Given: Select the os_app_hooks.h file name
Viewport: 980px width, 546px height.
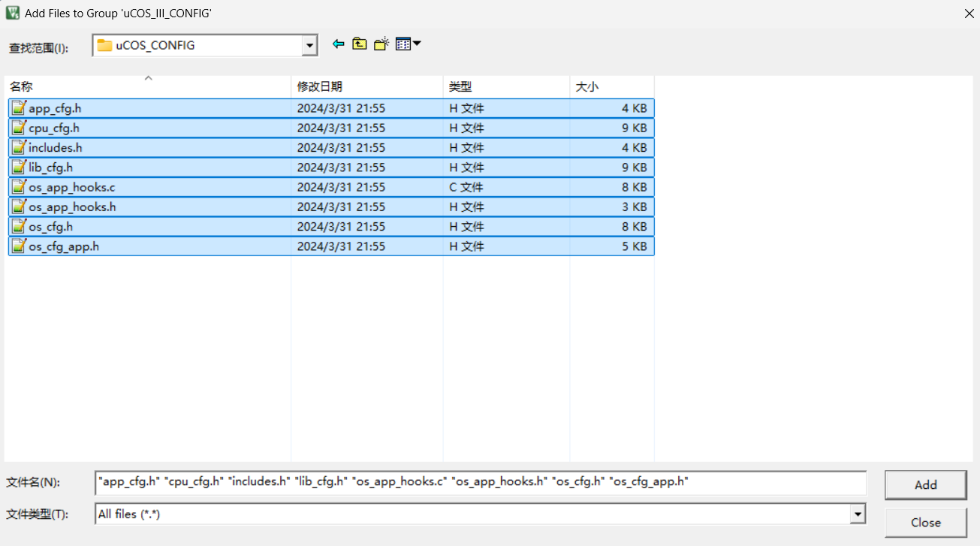Looking at the screenshot, I should click(x=72, y=207).
